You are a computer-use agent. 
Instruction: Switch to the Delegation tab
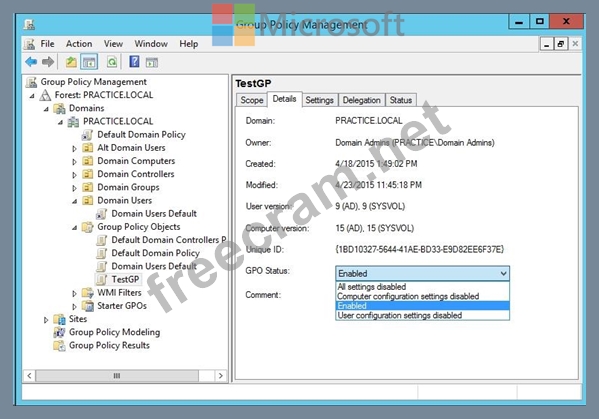click(x=361, y=100)
